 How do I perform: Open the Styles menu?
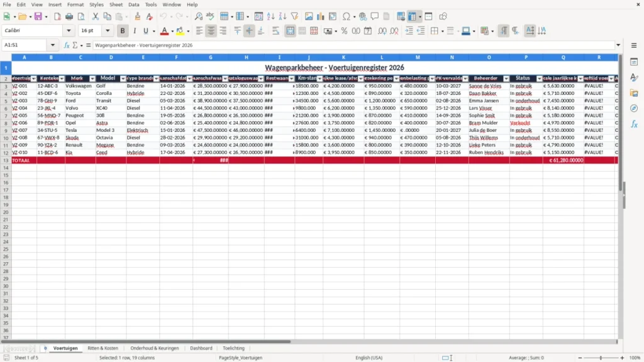click(x=96, y=4)
